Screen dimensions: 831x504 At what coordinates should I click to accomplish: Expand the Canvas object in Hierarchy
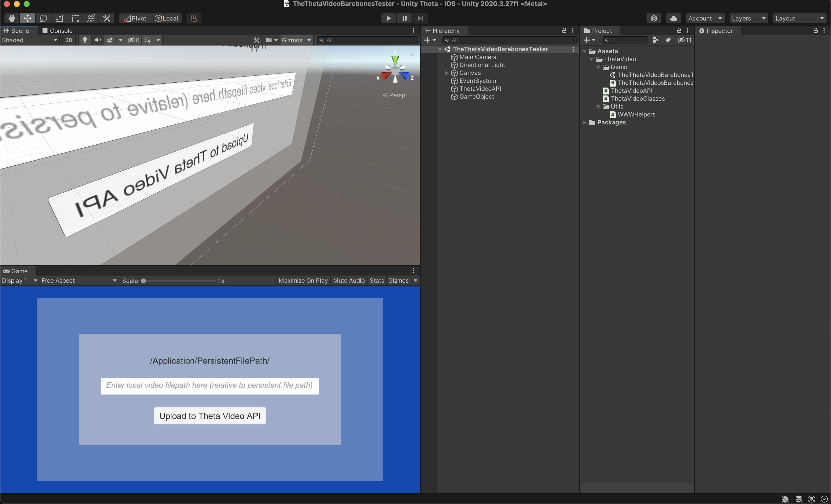tap(447, 73)
